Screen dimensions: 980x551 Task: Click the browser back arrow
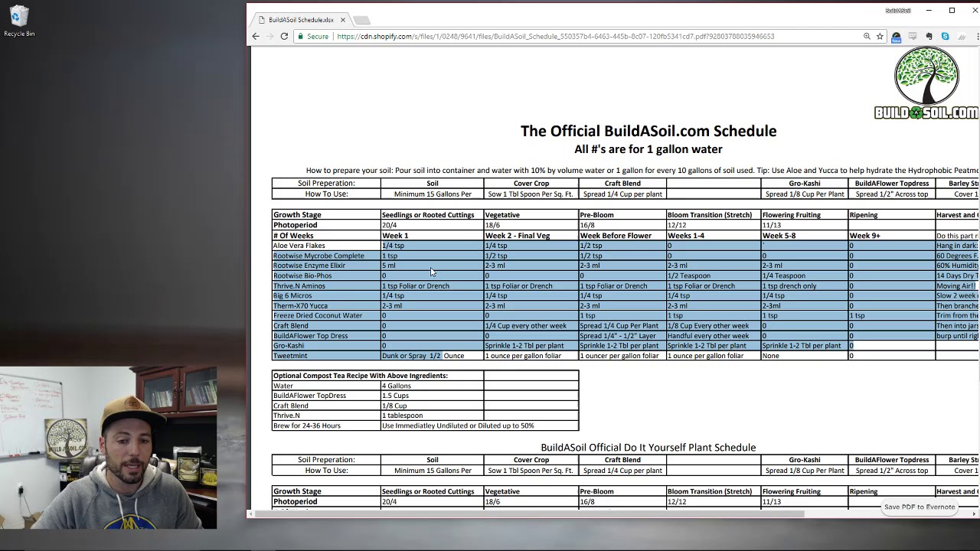256,36
